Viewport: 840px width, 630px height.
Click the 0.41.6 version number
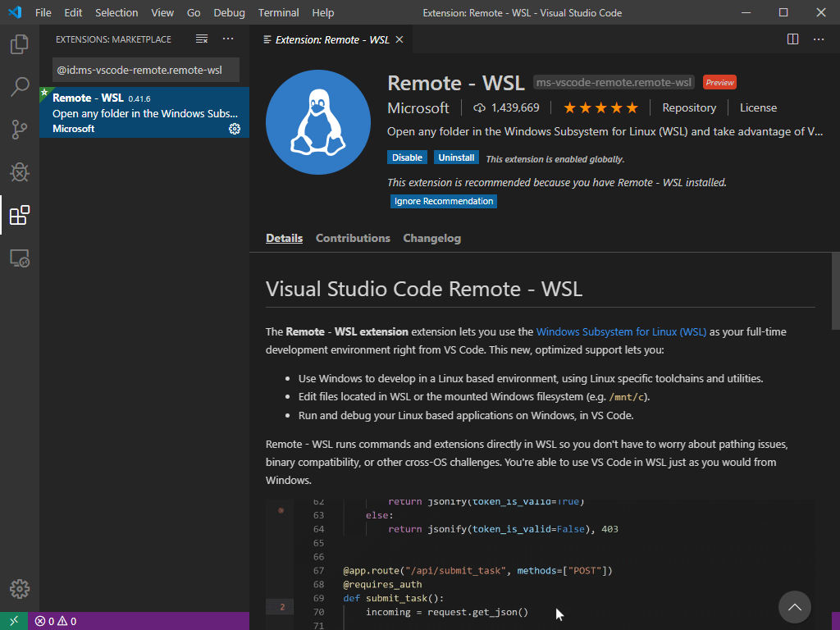click(139, 99)
